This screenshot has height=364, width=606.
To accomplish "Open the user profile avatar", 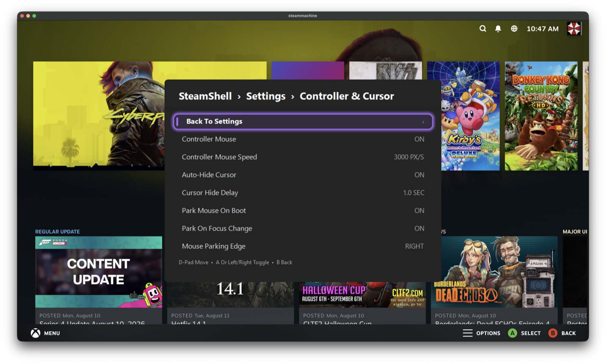I will (x=574, y=29).
